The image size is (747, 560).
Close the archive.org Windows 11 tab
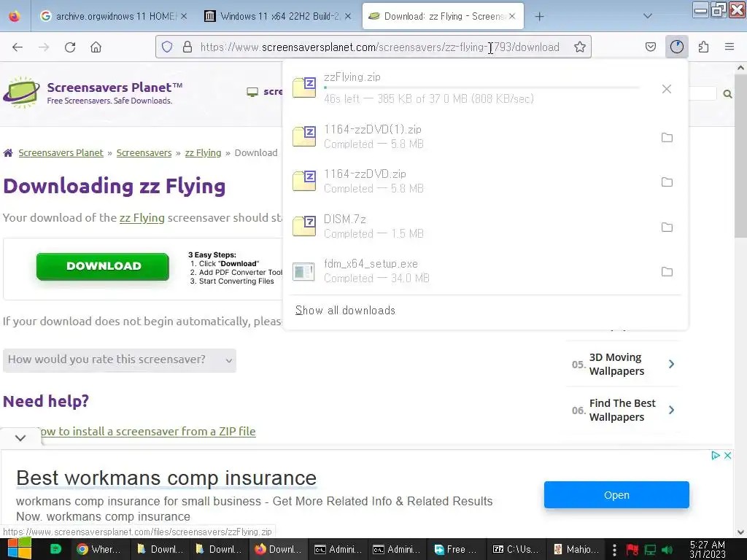[184, 16]
